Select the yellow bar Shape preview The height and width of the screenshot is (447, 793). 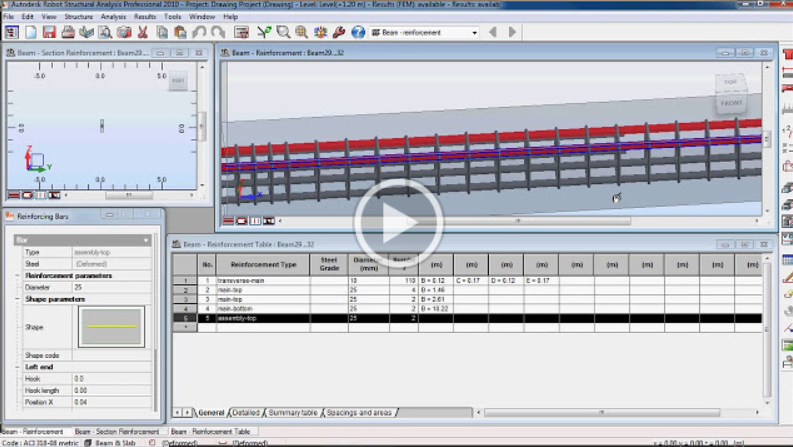click(x=110, y=326)
